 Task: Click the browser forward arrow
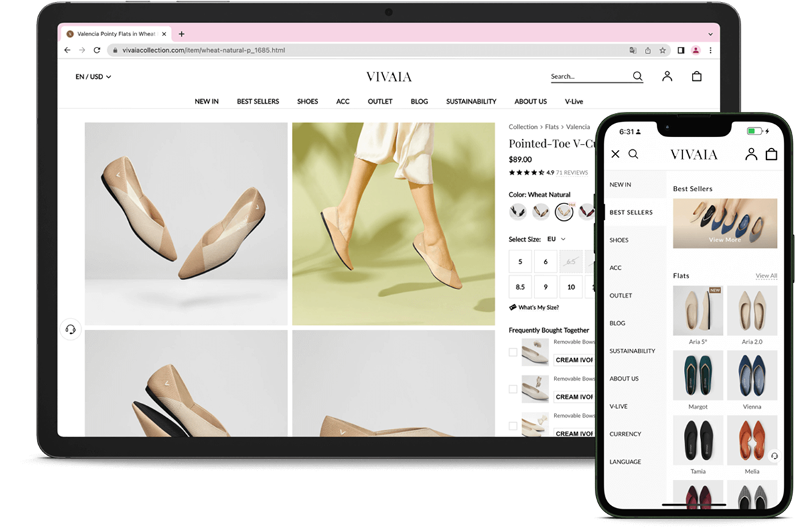82,50
